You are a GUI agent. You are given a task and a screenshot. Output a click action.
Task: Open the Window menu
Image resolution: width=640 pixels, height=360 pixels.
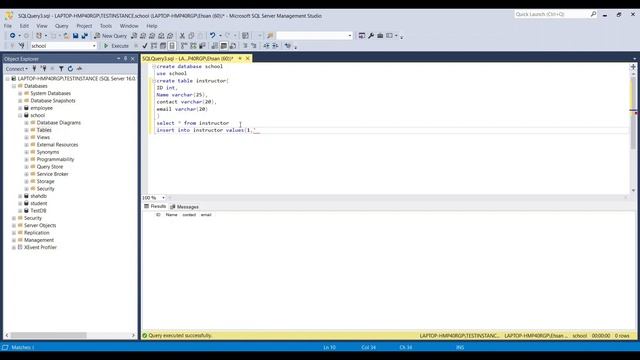(129, 26)
